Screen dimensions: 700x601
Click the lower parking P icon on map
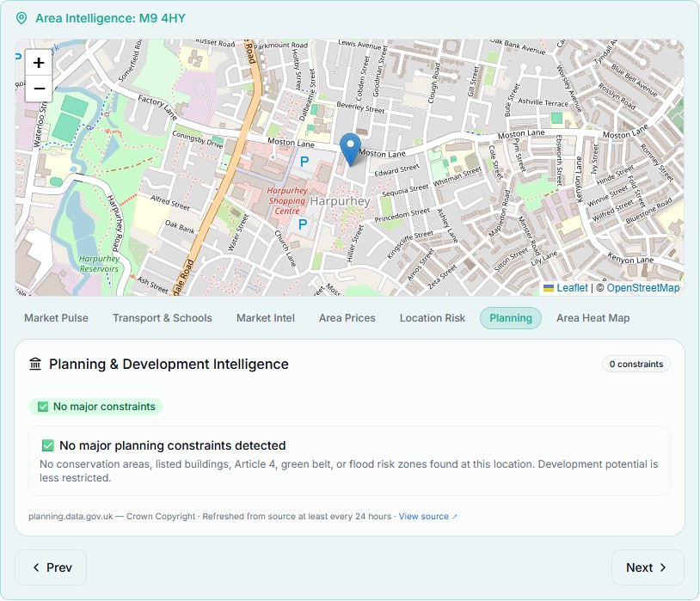tap(303, 224)
